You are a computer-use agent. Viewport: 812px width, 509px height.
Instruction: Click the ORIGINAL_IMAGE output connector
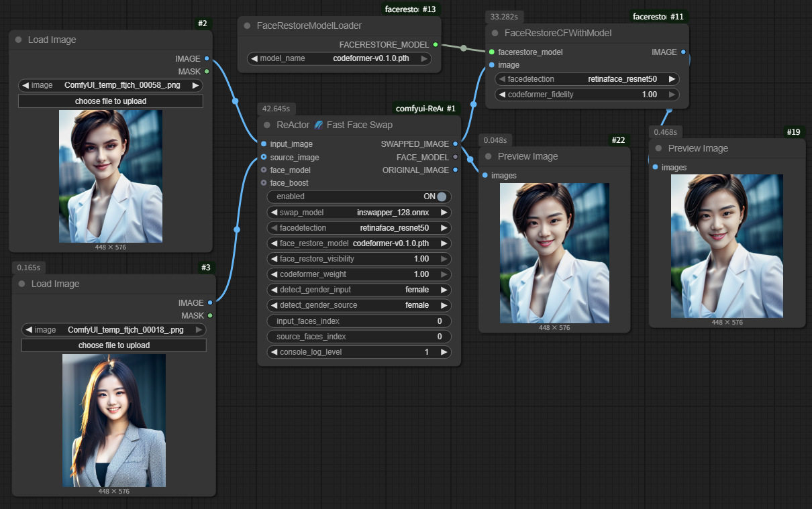[456, 170]
